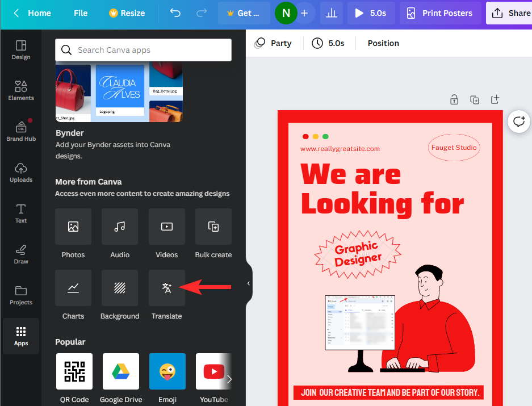Open the Uploads tab
The height and width of the screenshot is (406, 532).
click(21, 172)
